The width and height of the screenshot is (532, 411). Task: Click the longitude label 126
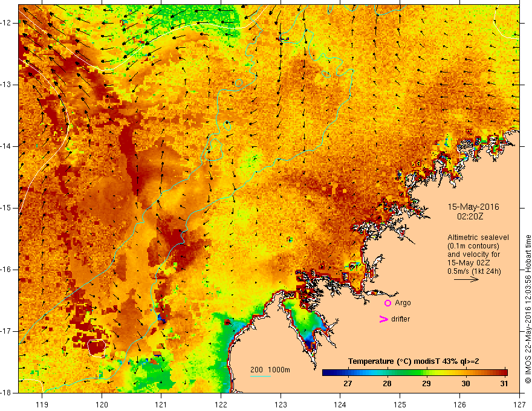459,404
